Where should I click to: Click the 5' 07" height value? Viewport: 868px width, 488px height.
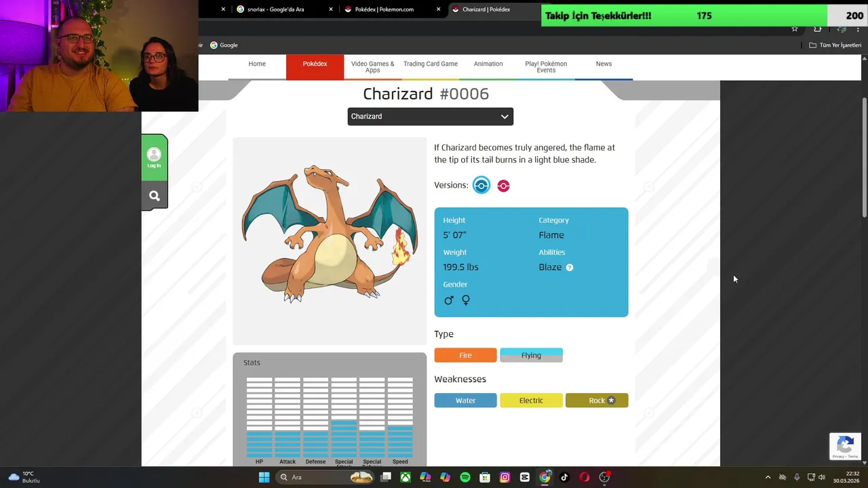(x=454, y=235)
